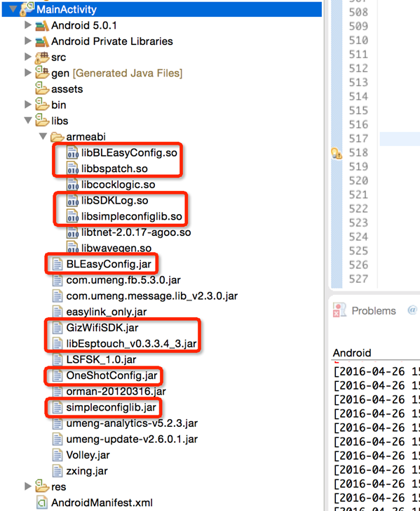Select easylink_only.jar in libs
Viewport: 420px width, 511px height.
pyautogui.click(x=107, y=312)
